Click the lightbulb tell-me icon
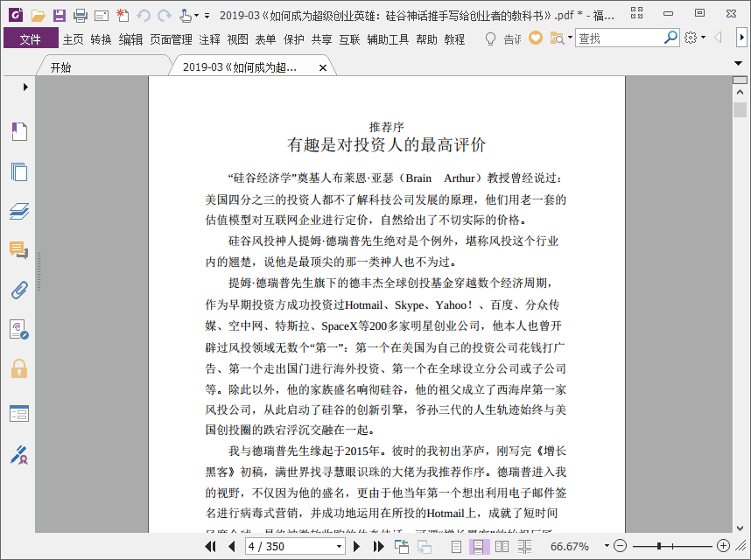 (490, 38)
